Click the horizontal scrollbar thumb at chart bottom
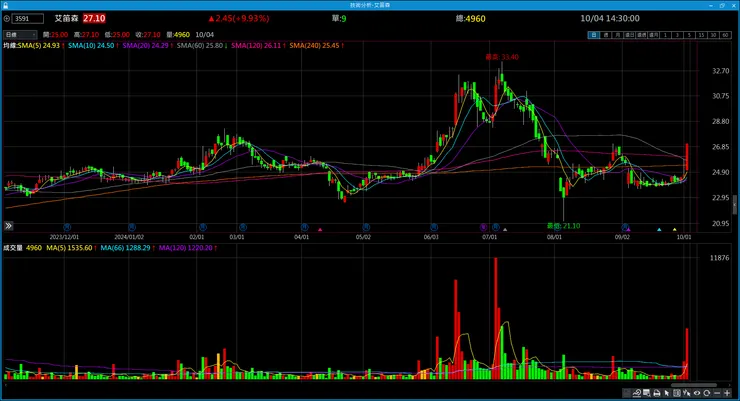This screenshot has width=740, height=401. 694,385
